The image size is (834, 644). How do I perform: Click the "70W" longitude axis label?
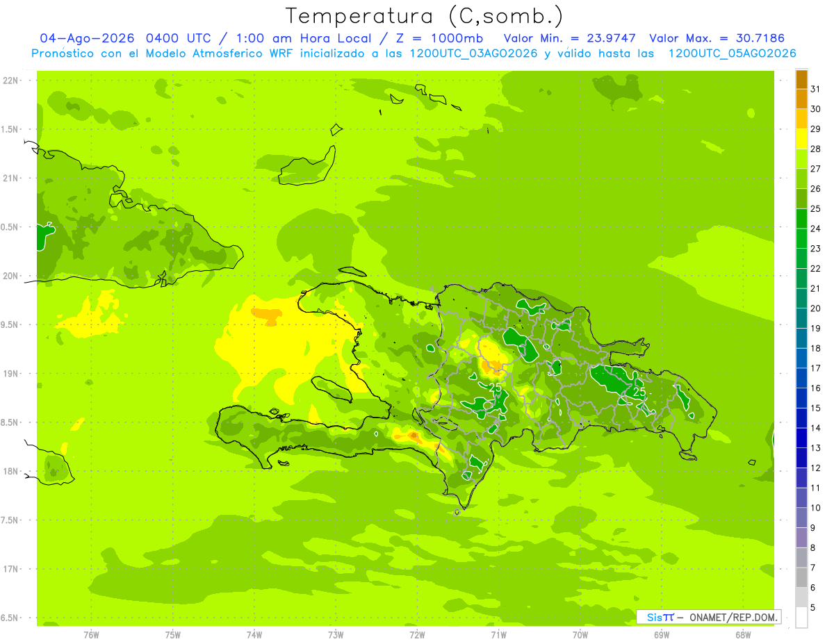pos(580,635)
